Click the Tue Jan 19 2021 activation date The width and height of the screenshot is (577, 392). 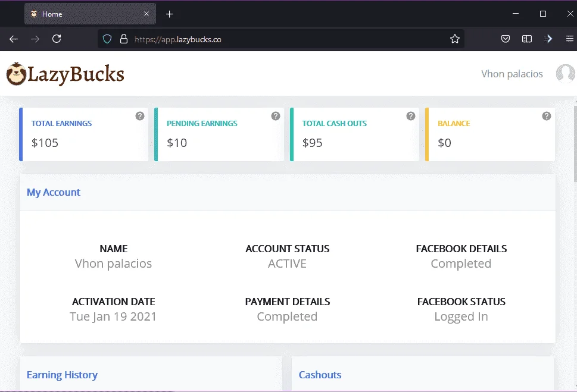pyautogui.click(x=113, y=316)
